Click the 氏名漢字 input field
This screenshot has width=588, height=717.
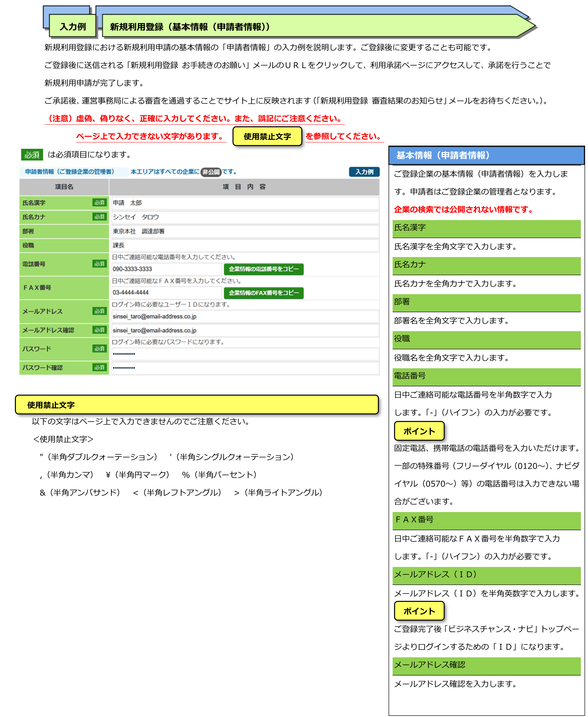[x=245, y=203]
